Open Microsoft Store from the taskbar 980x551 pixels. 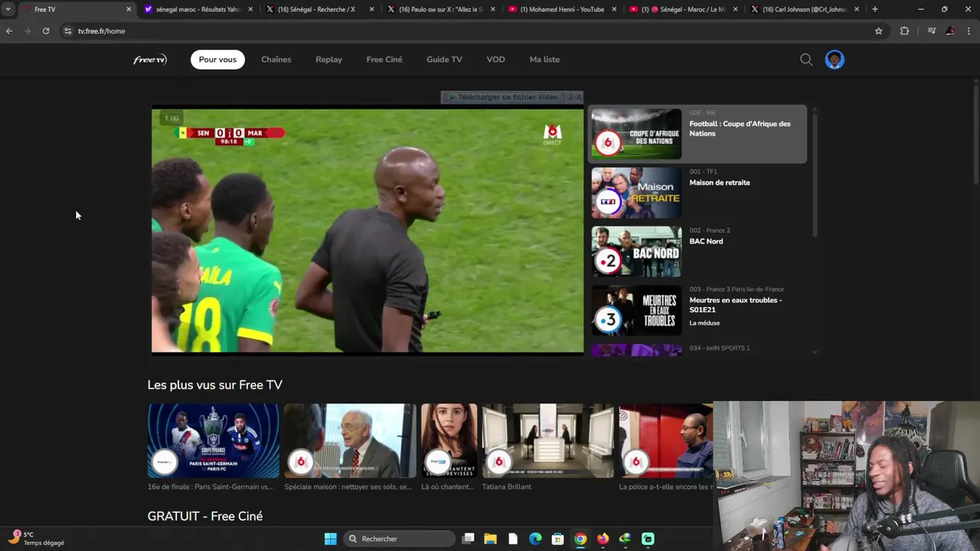pyautogui.click(x=557, y=539)
